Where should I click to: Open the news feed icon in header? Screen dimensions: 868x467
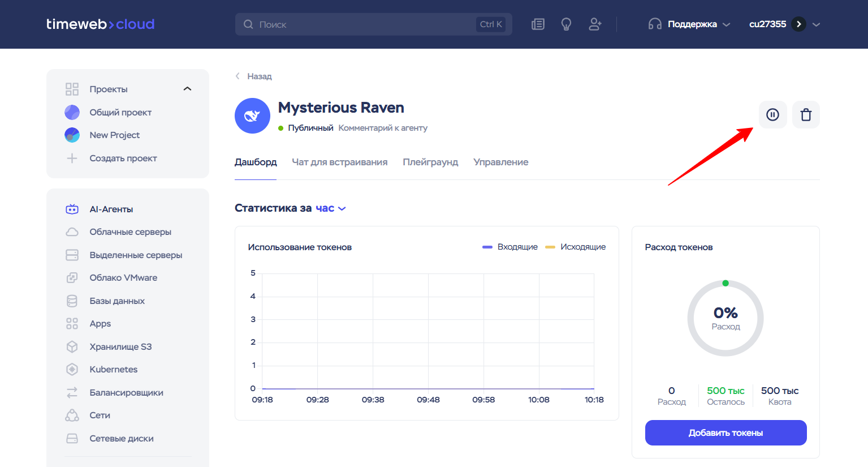[538, 24]
